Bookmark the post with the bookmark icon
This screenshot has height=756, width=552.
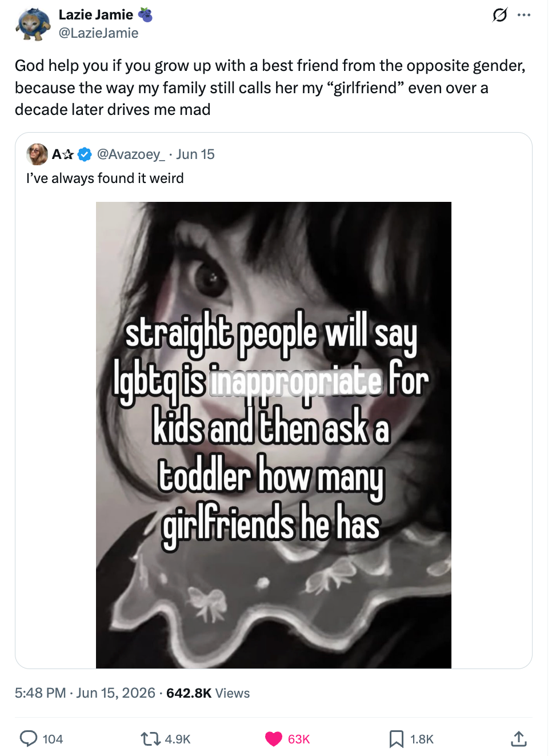396,739
